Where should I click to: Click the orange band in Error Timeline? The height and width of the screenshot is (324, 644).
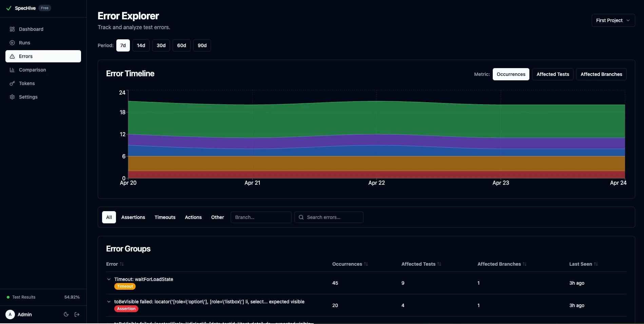tap(376, 163)
